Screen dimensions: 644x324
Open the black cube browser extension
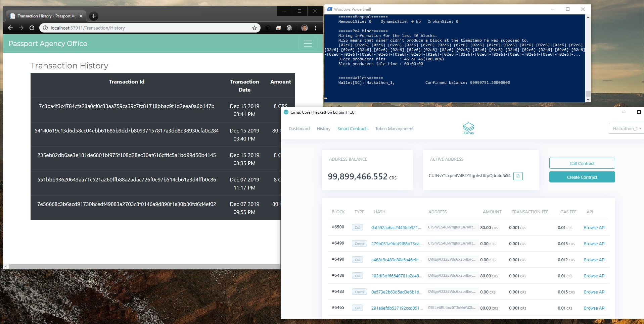268,28
